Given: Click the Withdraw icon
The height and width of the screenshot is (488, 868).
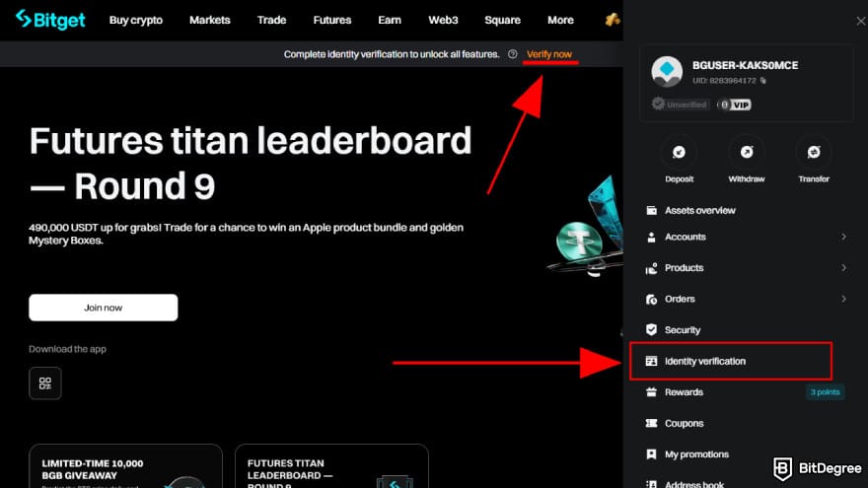Looking at the screenshot, I should (x=747, y=152).
